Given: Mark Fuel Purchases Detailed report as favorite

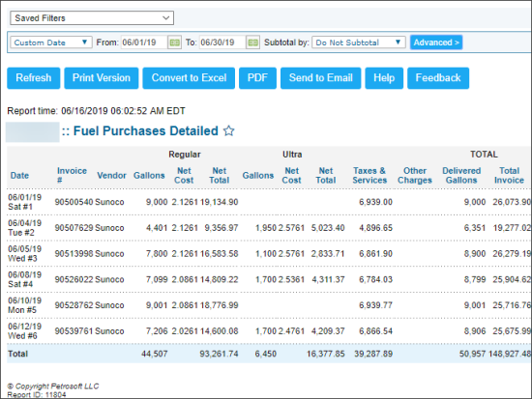Looking at the screenshot, I should tap(228, 130).
